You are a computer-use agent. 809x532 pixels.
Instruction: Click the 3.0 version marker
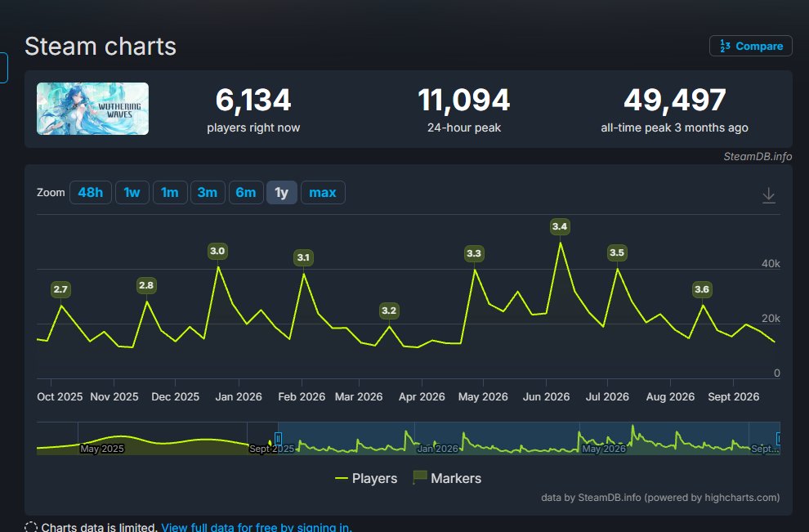217,251
